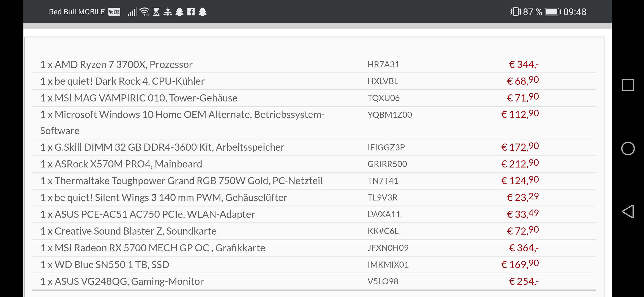644x297 pixels.
Task: Tap article number HR7A31
Action: pos(384,64)
